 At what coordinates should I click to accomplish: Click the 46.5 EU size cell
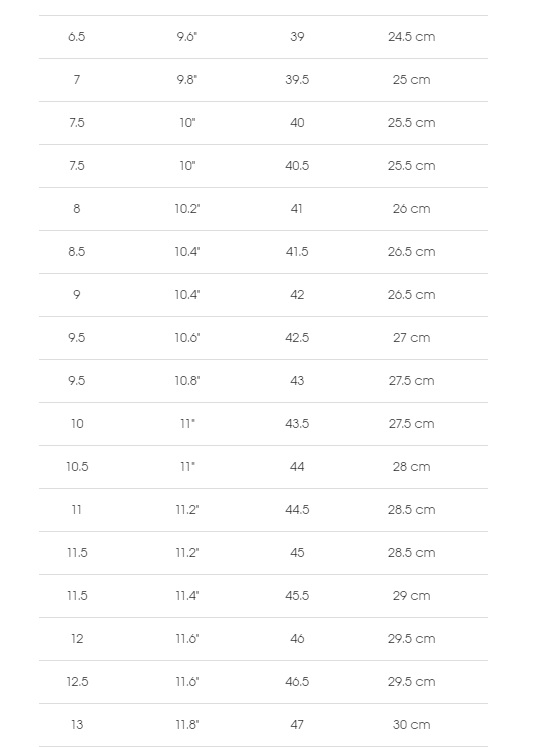297,682
